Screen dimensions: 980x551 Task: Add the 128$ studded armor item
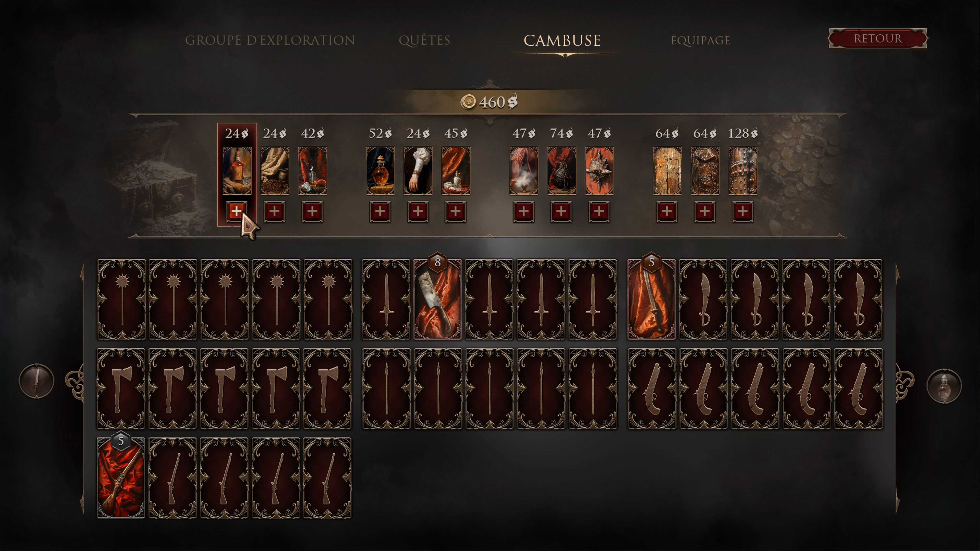pos(742,211)
